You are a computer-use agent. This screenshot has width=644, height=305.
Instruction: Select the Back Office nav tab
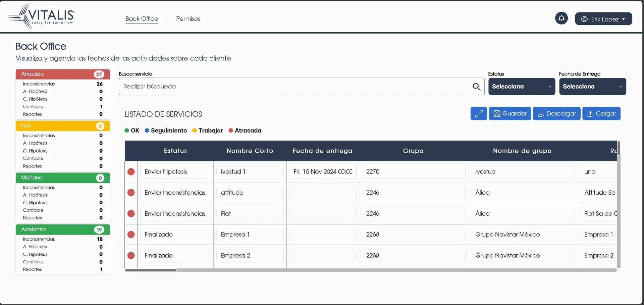(x=142, y=19)
